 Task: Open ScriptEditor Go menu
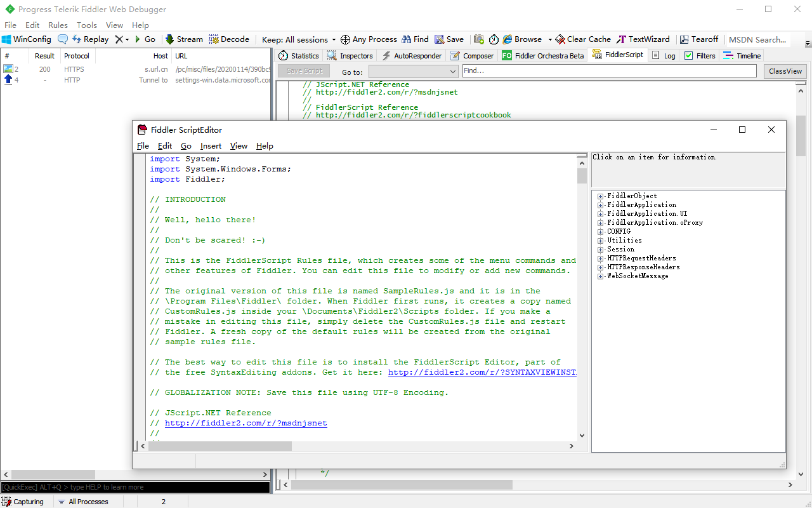[x=186, y=146]
